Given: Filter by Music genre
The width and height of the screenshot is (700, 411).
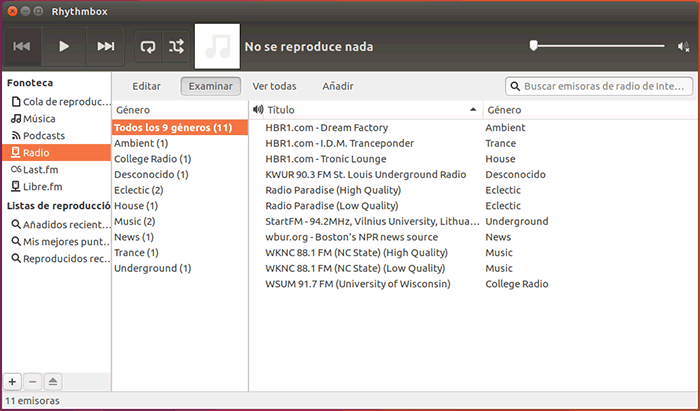Looking at the screenshot, I should coord(180,221).
